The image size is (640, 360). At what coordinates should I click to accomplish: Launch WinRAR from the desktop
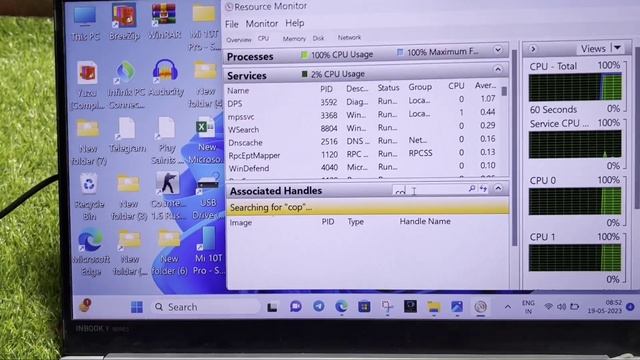[164, 22]
